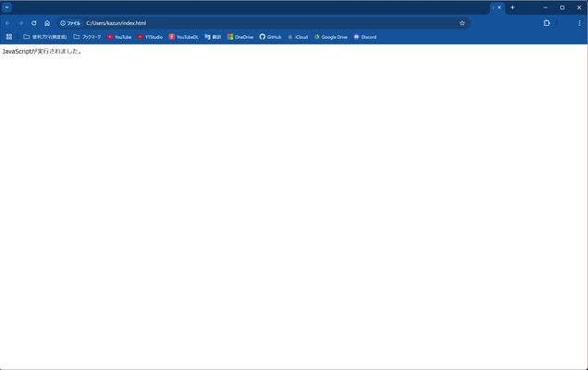Image resolution: width=588 pixels, height=370 pixels.
Task: Go back to the previous page
Action: (x=8, y=23)
